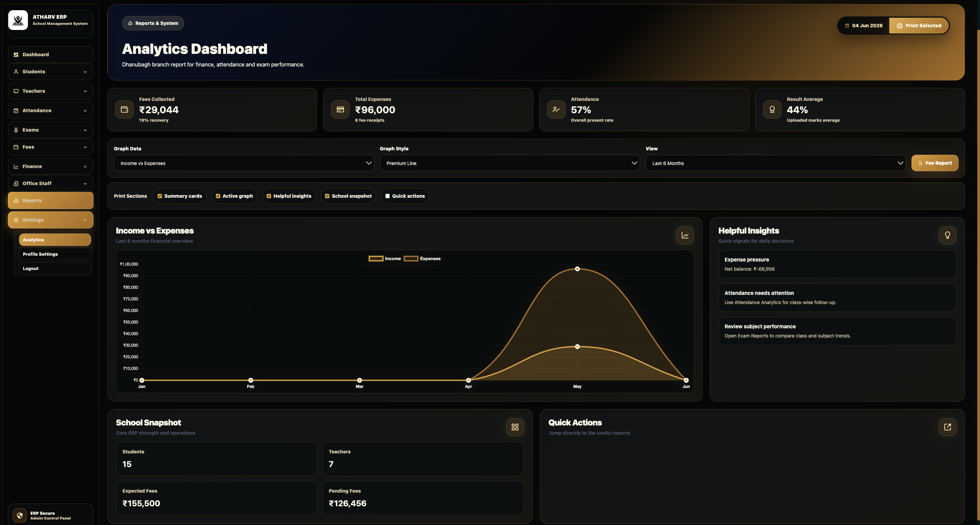The height and width of the screenshot is (525, 980).
Task: Click the May expenses peak data point
Action: click(577, 269)
